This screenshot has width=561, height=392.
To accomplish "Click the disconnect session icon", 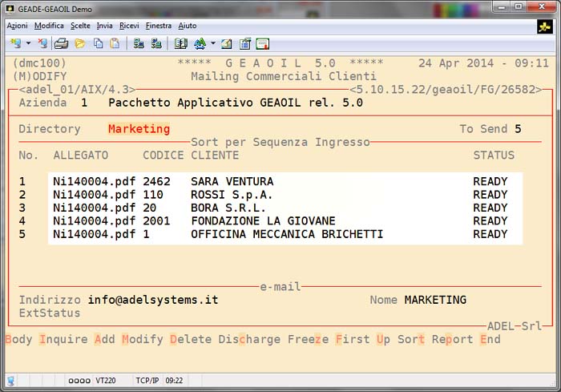I will [x=42, y=43].
